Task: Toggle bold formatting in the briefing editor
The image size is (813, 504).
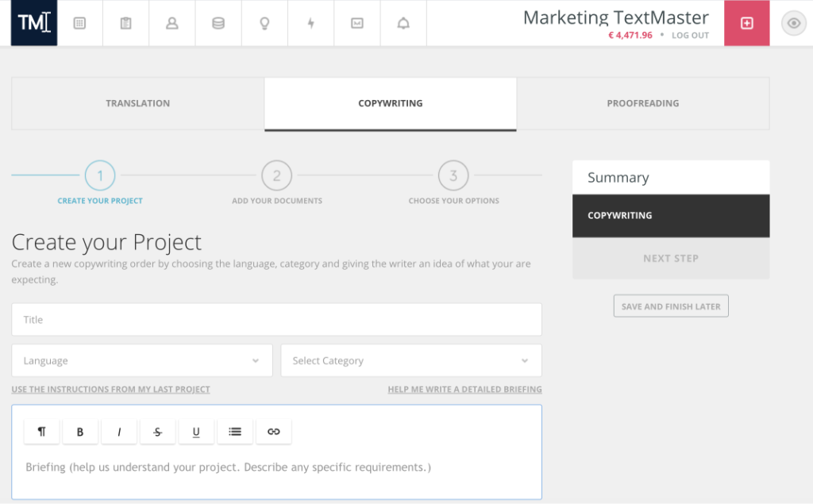Action: tap(79, 431)
